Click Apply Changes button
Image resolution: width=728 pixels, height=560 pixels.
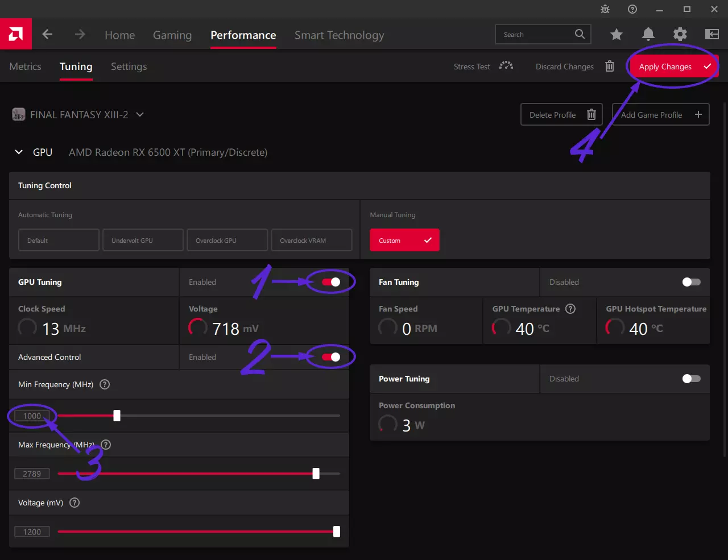coord(673,67)
